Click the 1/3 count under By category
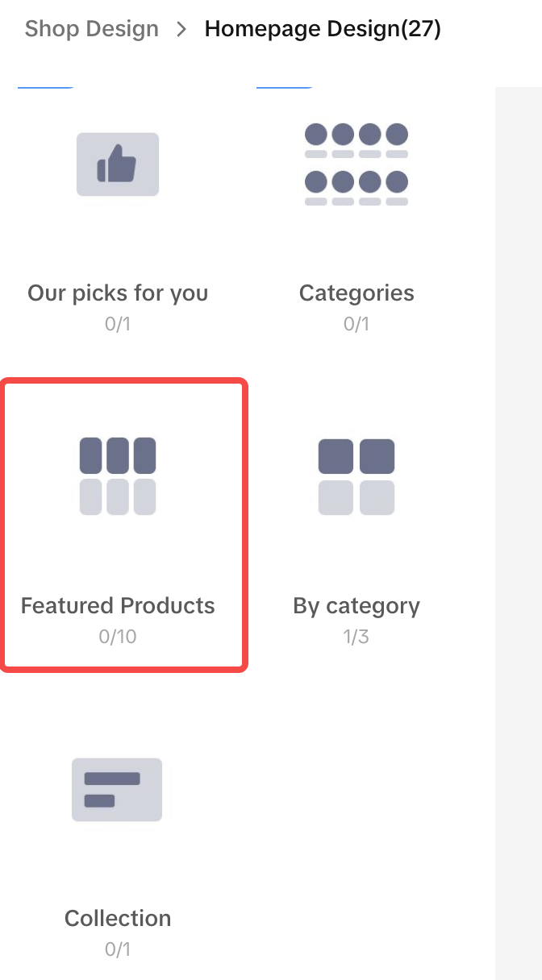542x980 pixels. (x=356, y=637)
